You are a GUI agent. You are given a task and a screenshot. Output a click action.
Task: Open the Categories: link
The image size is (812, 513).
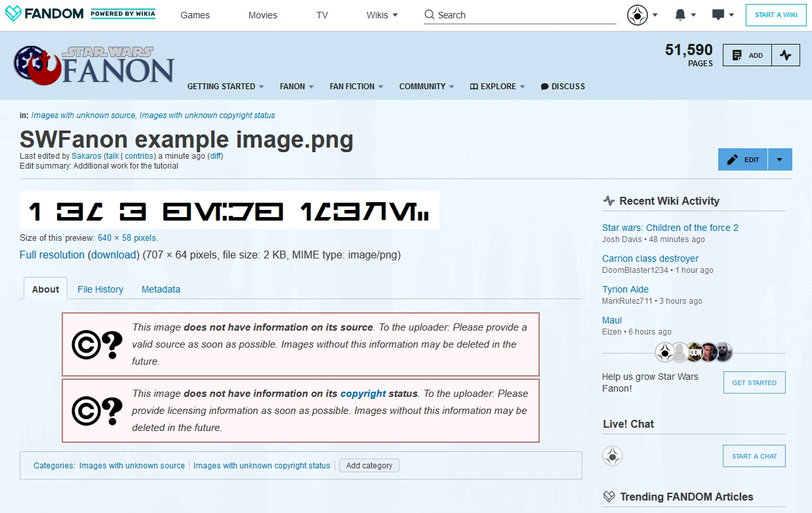[54, 466]
